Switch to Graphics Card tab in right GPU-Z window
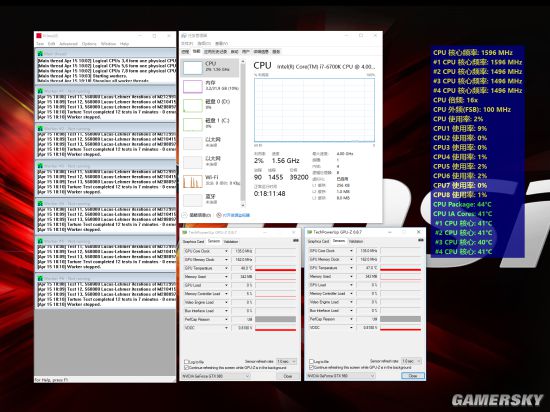This screenshot has height=412, width=550. [318, 241]
